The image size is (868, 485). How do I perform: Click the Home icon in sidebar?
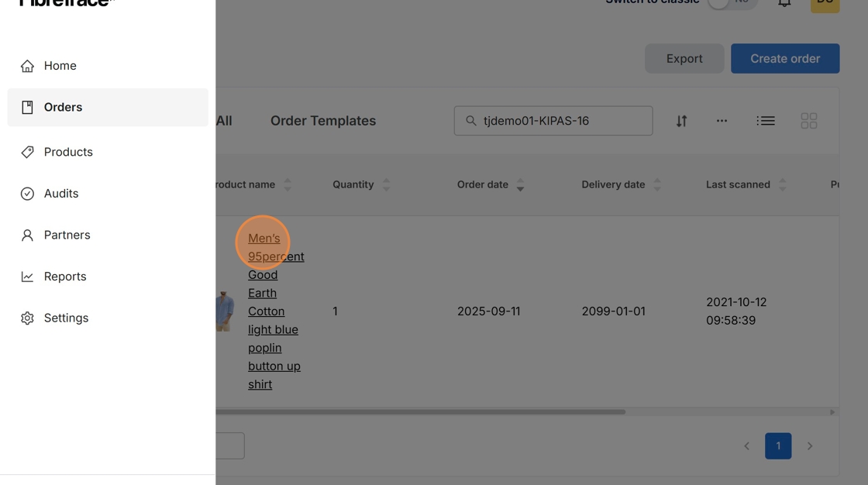point(27,66)
